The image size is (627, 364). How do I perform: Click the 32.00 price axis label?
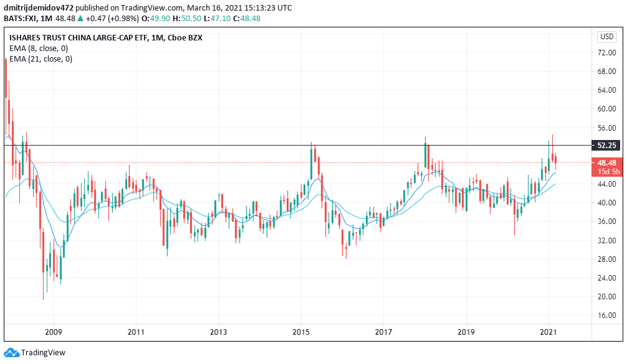pyautogui.click(x=606, y=241)
